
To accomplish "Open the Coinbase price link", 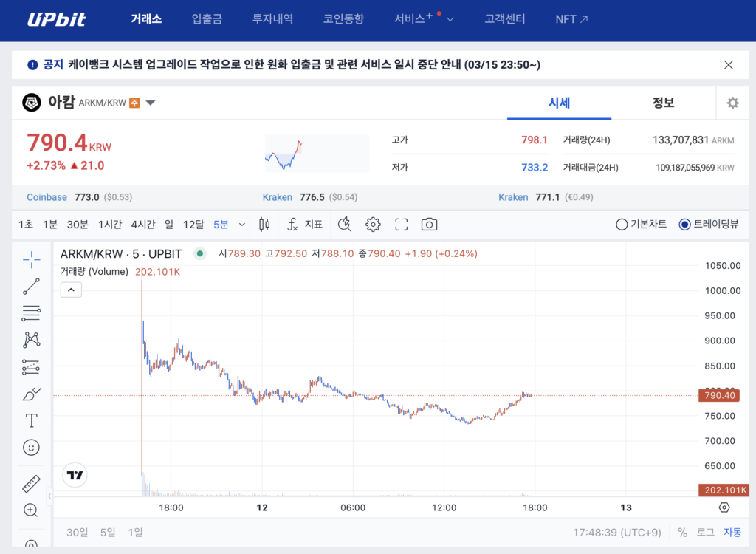I will (47, 197).
